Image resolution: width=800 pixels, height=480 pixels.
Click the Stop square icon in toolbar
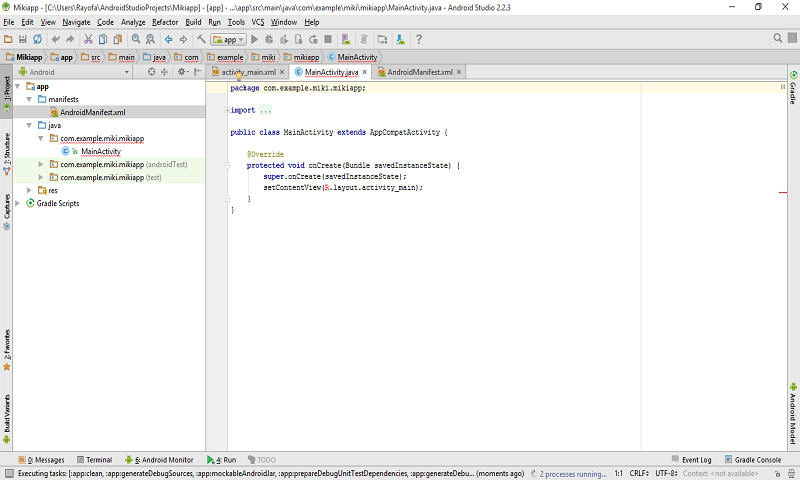[328, 39]
